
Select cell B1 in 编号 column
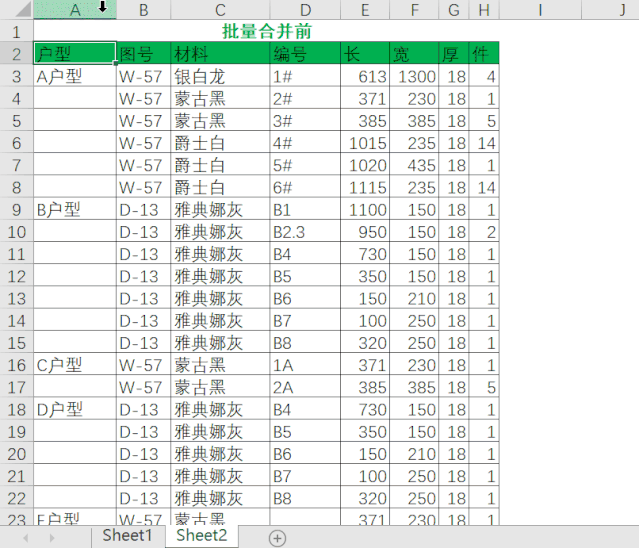pyautogui.click(x=305, y=209)
